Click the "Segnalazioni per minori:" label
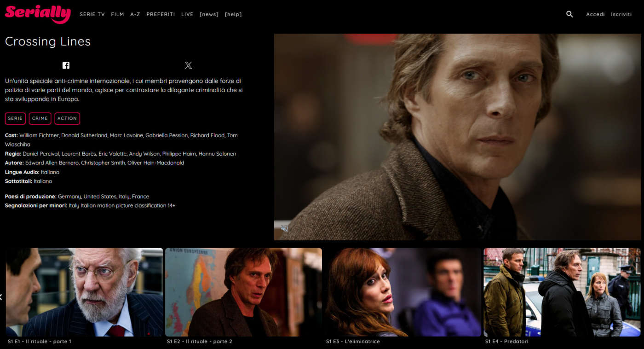This screenshot has width=644, height=349. pyautogui.click(x=36, y=206)
